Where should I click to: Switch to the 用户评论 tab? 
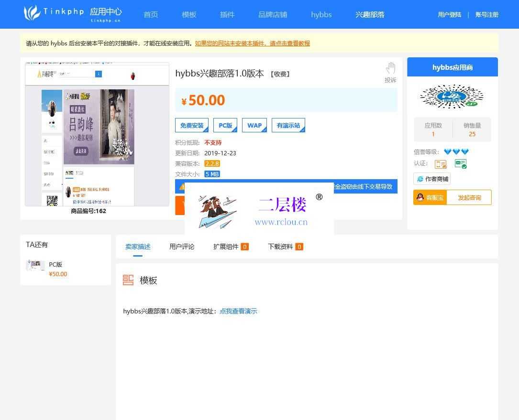click(x=182, y=247)
